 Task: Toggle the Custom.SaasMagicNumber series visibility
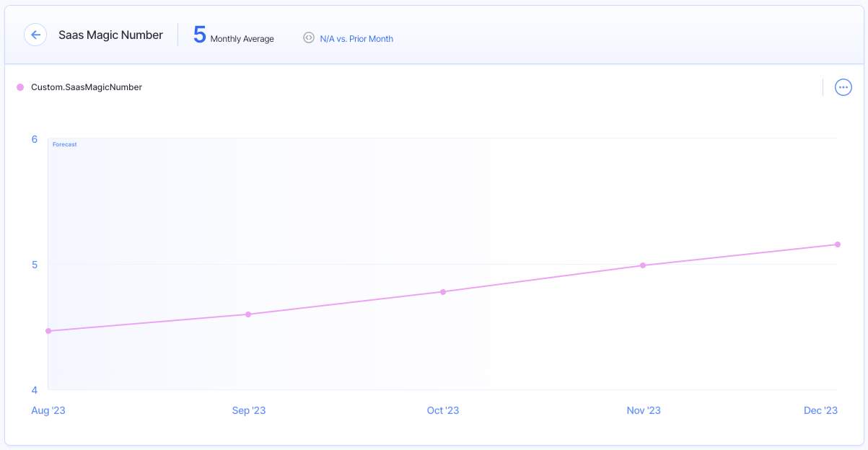(x=87, y=87)
